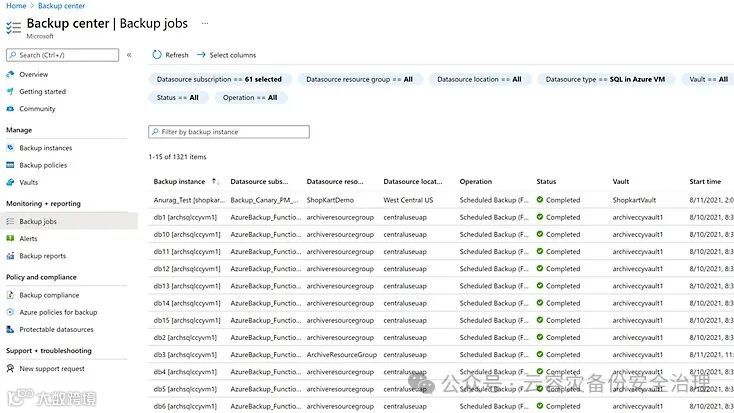Click the New support request person icon
734x413 pixels.
pos(10,369)
